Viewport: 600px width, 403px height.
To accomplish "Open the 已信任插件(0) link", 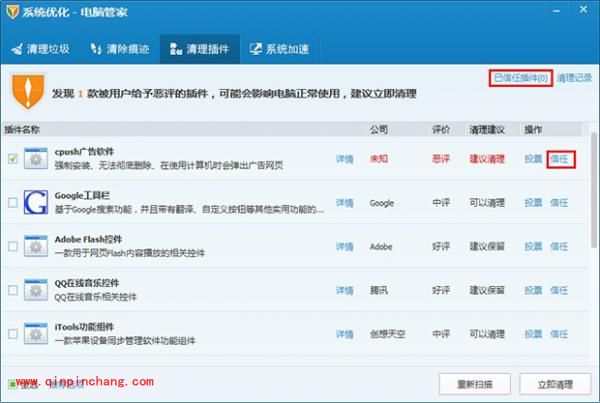I will [520, 78].
